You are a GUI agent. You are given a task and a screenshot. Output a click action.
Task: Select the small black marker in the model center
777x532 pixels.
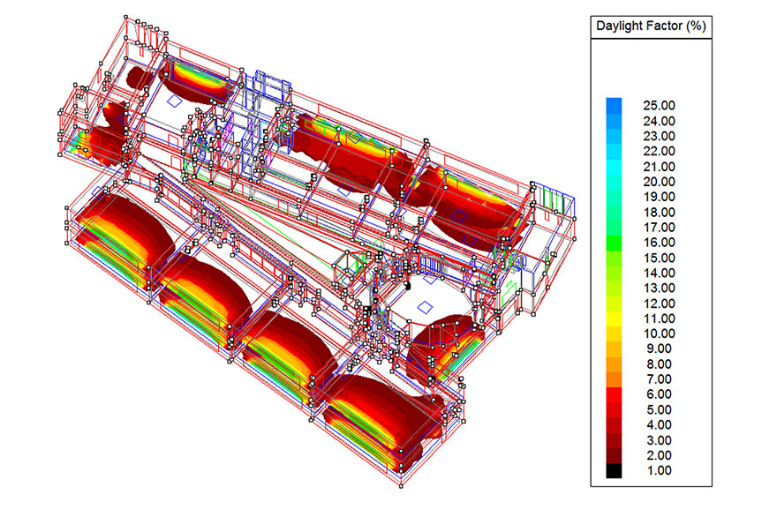(x=408, y=285)
